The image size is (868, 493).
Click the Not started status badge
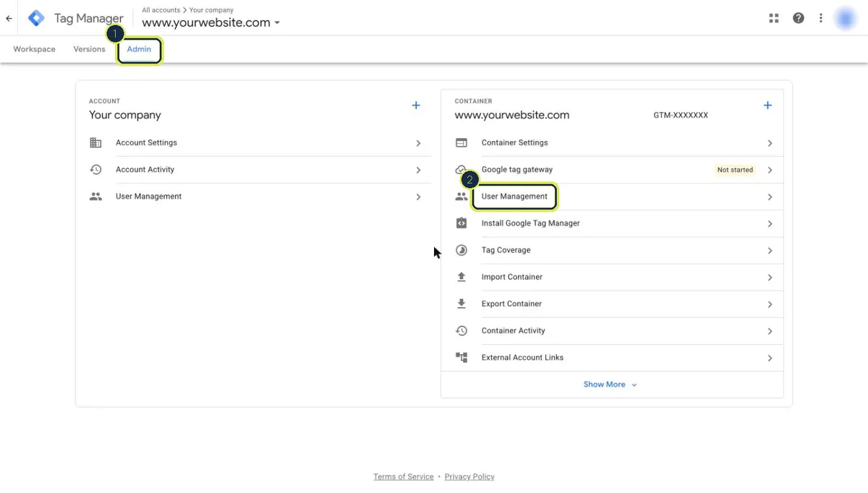[735, 170]
